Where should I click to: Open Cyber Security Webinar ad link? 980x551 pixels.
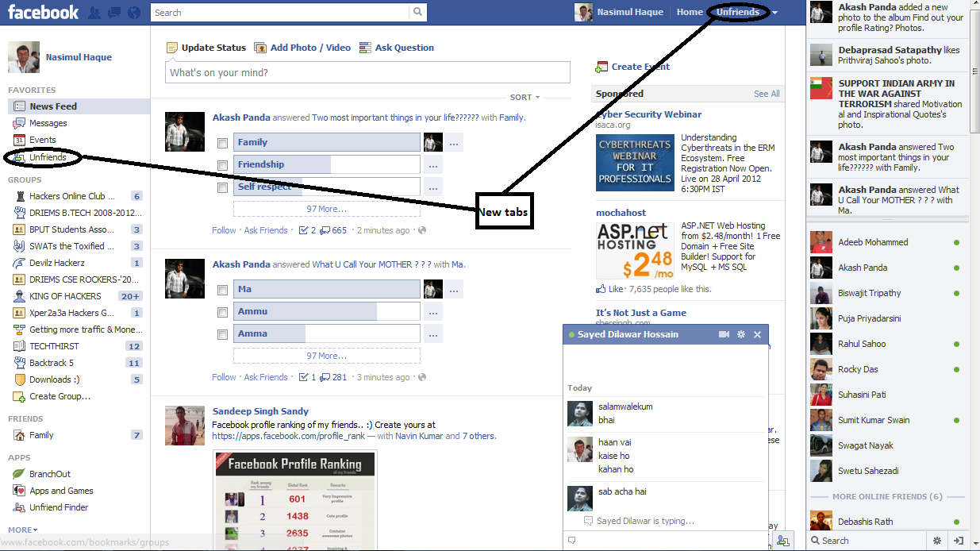click(649, 114)
